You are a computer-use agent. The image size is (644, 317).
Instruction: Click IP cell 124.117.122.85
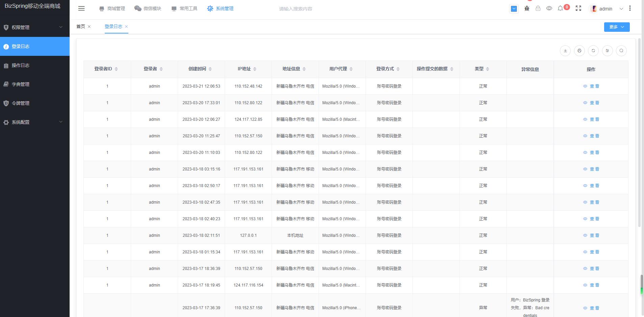248,119
